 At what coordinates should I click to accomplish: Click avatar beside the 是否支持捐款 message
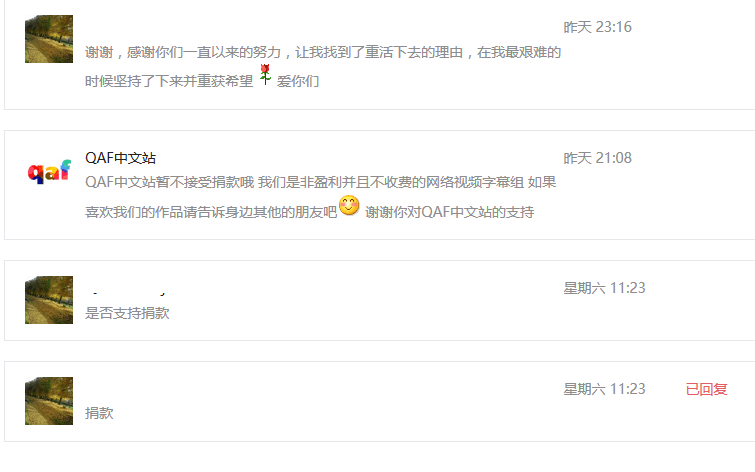click(49, 300)
